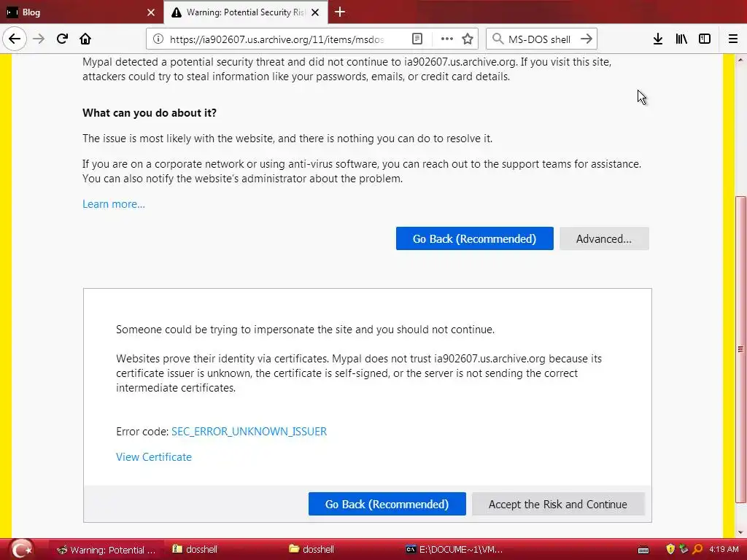
Task: Click the Advanced... button
Action: 604,238
